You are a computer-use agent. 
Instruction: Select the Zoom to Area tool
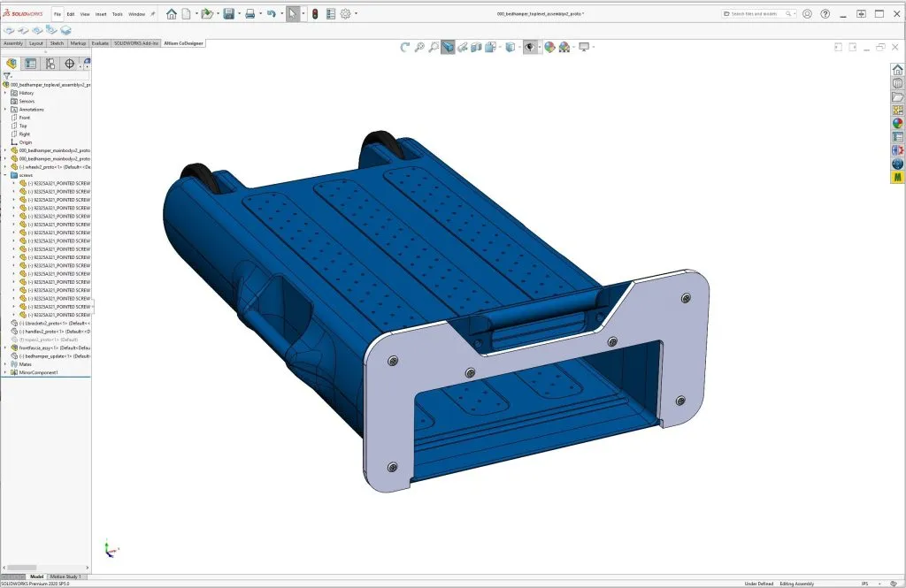[x=434, y=46]
